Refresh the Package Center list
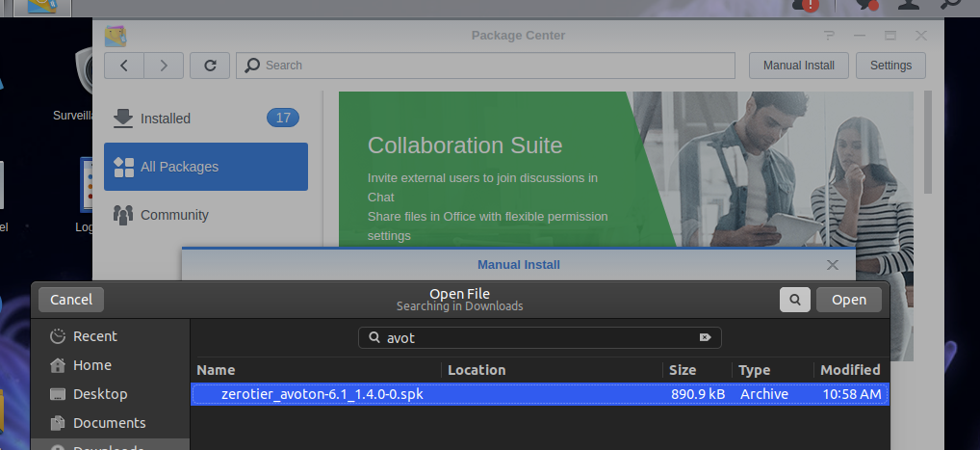Viewport: 980px width, 450px height. point(210,66)
